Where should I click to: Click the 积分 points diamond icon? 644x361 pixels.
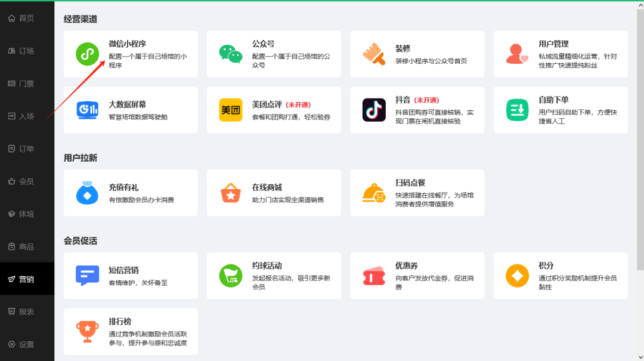[x=518, y=275]
